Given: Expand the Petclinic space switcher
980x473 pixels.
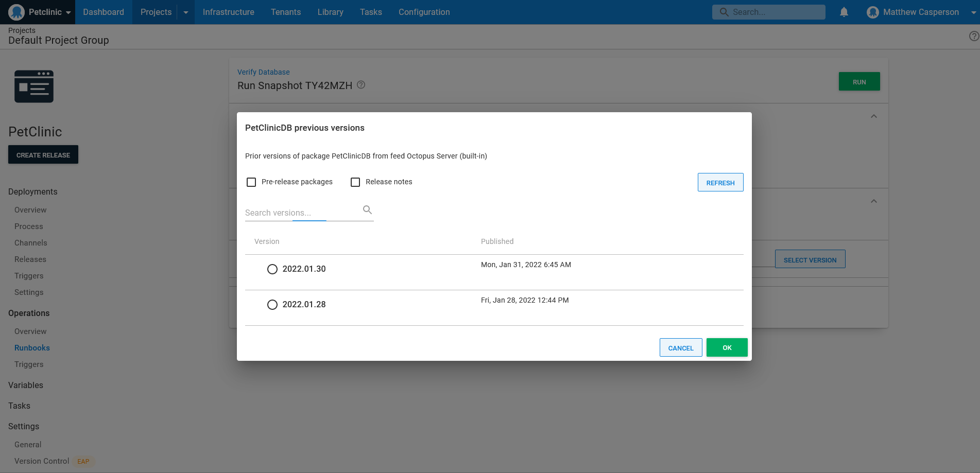Looking at the screenshot, I should (68, 12).
